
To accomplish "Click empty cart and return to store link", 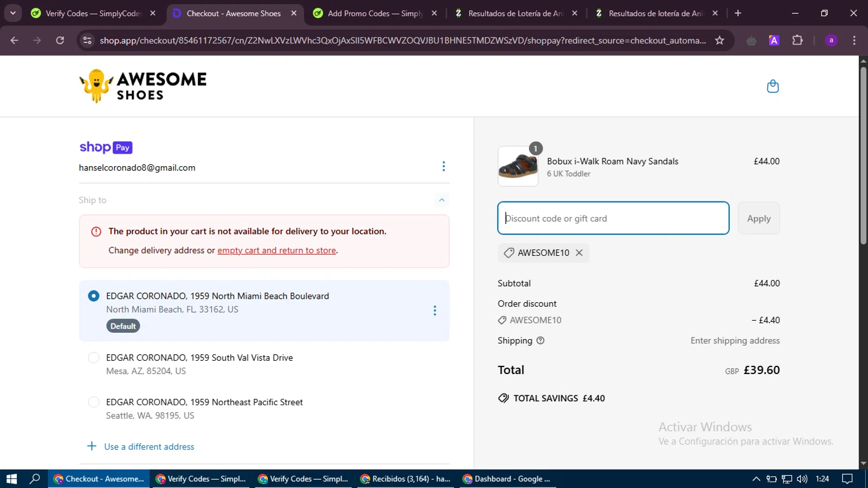I will point(277,251).
